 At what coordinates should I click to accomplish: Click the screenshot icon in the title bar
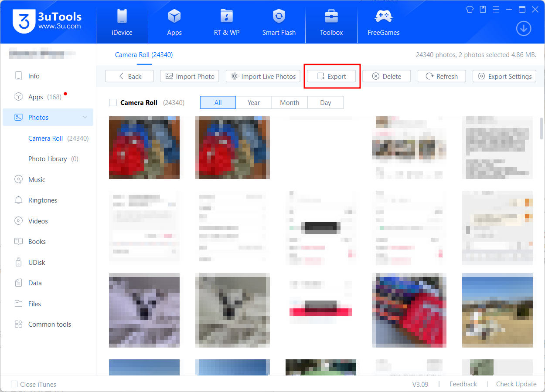click(483, 9)
